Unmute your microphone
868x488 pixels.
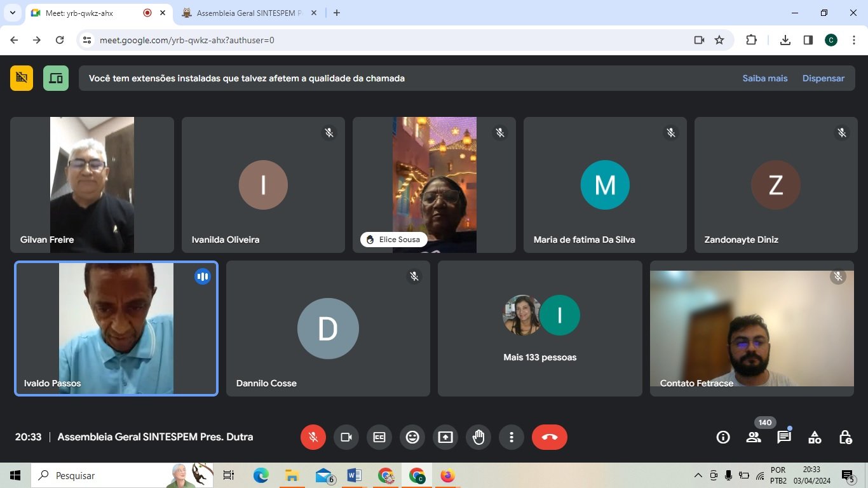tap(313, 437)
